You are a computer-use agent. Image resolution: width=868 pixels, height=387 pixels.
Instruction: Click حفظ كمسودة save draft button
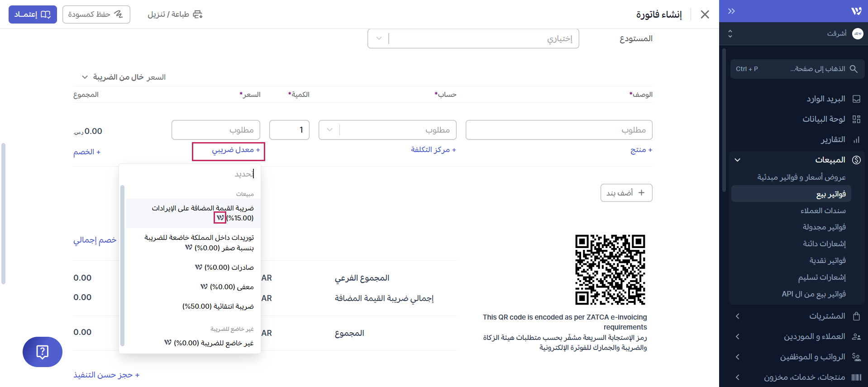pos(96,14)
